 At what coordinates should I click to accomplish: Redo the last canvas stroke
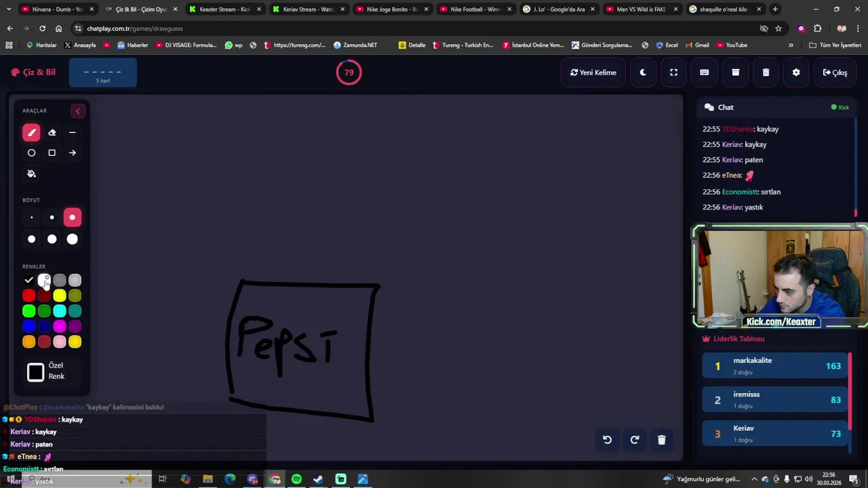click(x=635, y=440)
